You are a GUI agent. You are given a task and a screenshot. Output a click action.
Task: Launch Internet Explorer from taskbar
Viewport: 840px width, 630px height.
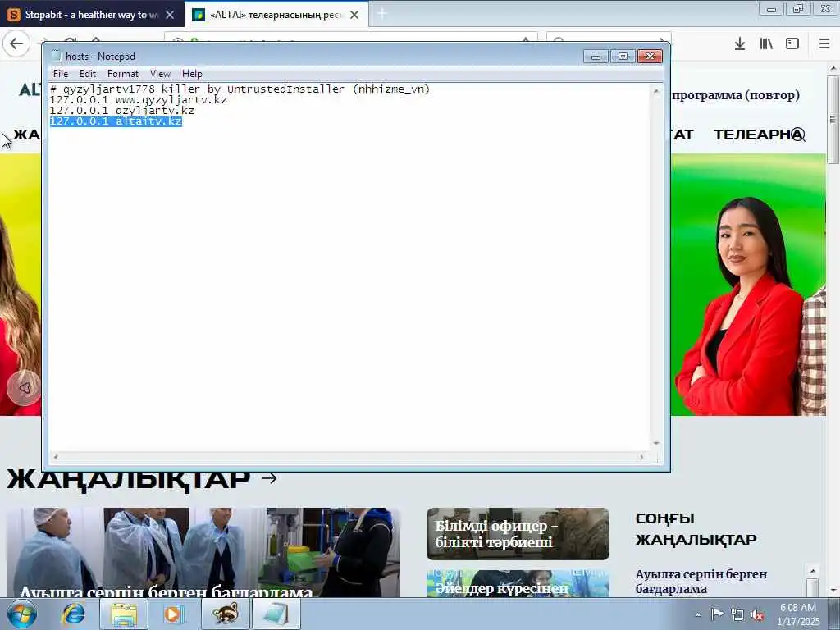73,614
